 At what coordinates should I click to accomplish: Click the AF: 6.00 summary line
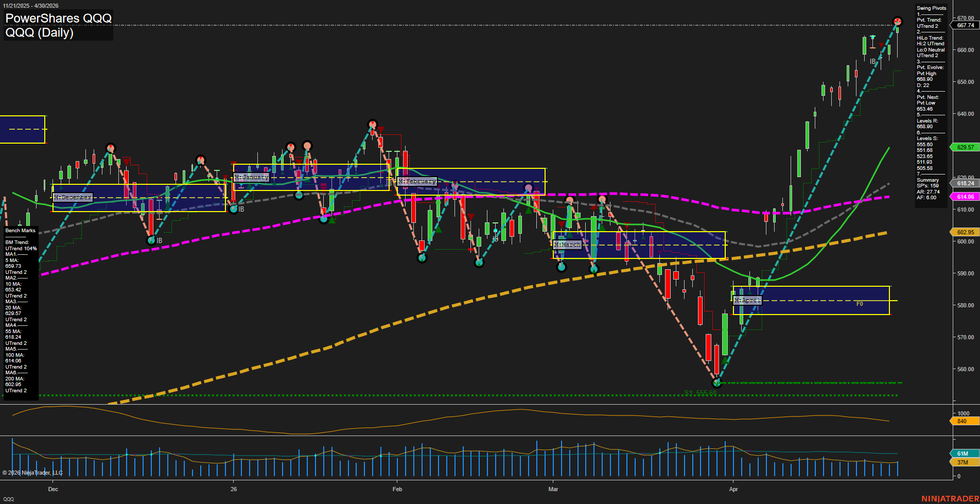926,198
